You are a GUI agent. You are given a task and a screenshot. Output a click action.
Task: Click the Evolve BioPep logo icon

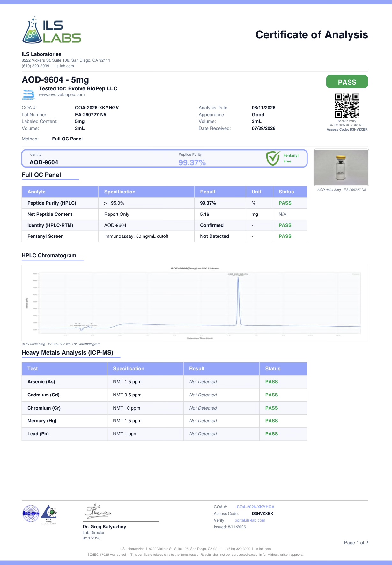pos(28,95)
